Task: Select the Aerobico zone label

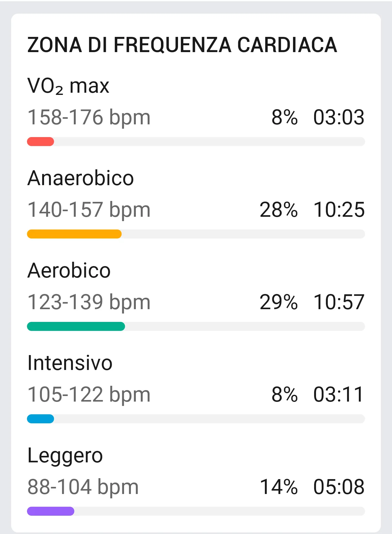Action: click(x=69, y=271)
